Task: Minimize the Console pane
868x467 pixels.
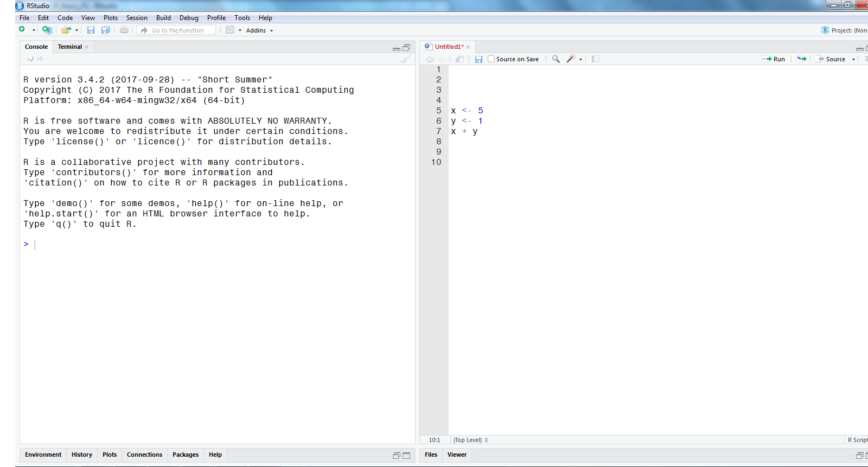Action: pos(397,48)
